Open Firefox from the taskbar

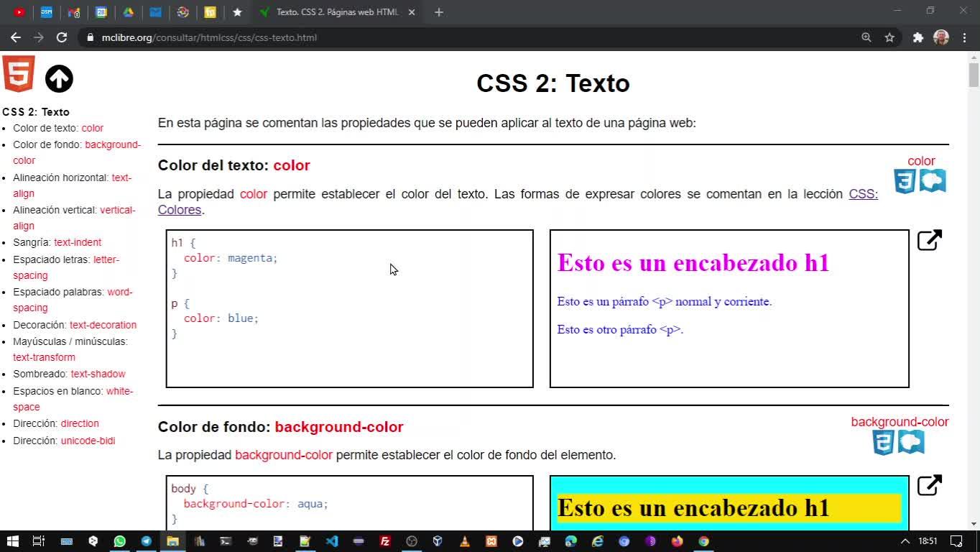(x=677, y=541)
